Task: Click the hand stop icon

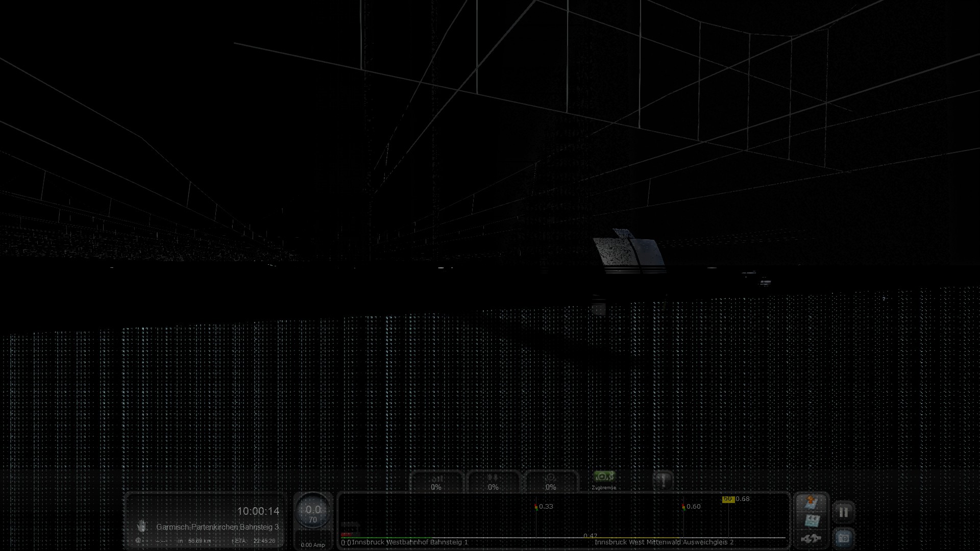Action: pyautogui.click(x=142, y=525)
